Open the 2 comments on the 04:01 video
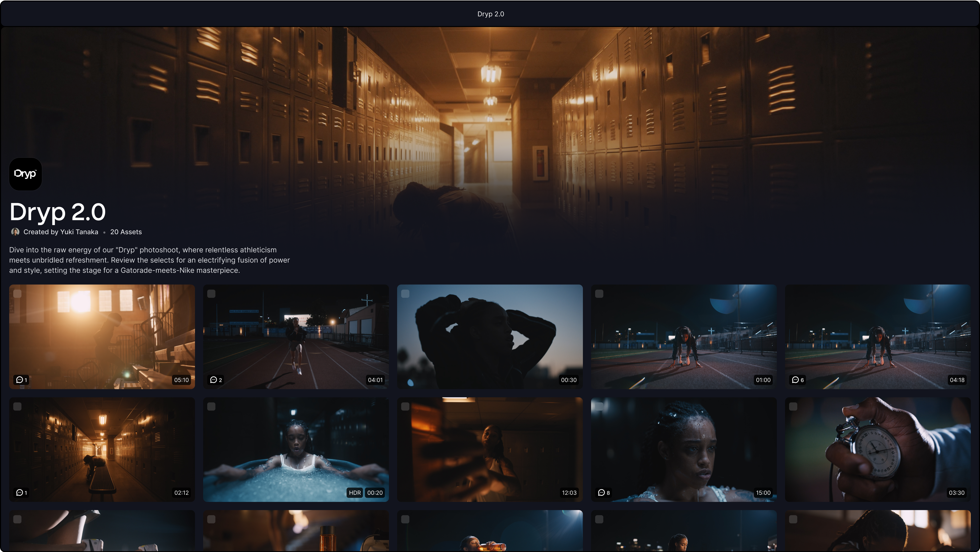The height and width of the screenshot is (552, 980). (x=216, y=380)
